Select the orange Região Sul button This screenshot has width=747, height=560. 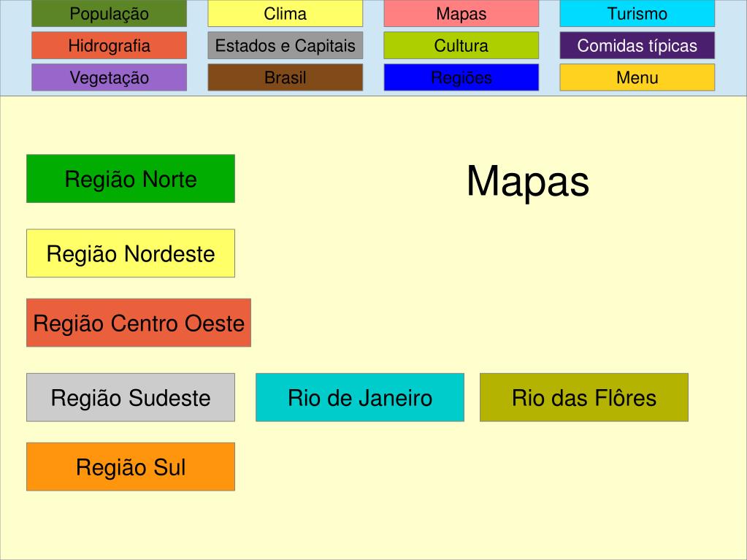tap(131, 467)
